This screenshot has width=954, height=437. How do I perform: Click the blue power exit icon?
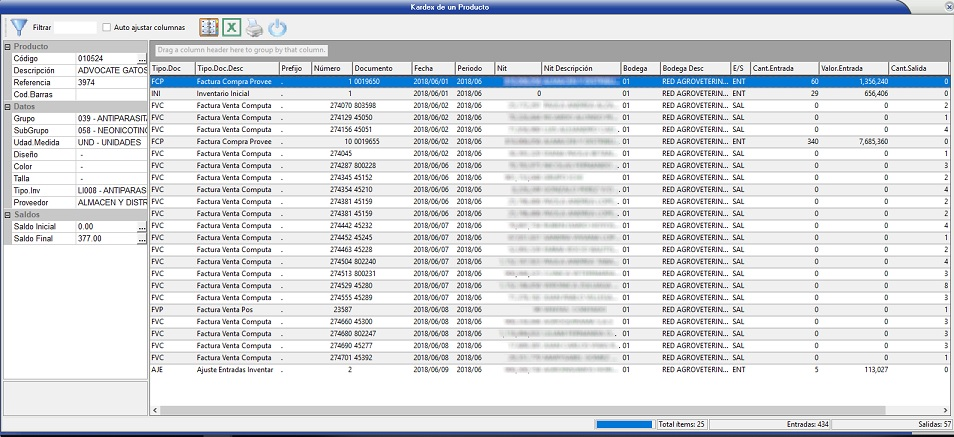(x=278, y=28)
